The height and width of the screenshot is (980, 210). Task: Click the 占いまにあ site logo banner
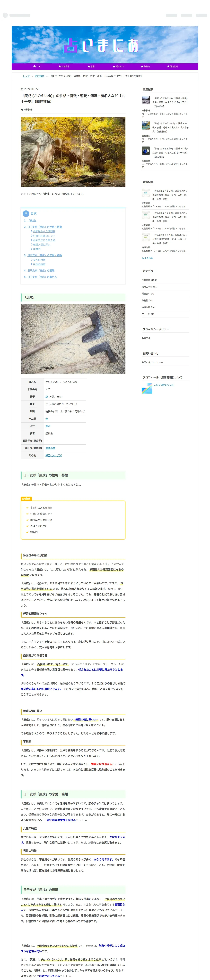point(105,45)
